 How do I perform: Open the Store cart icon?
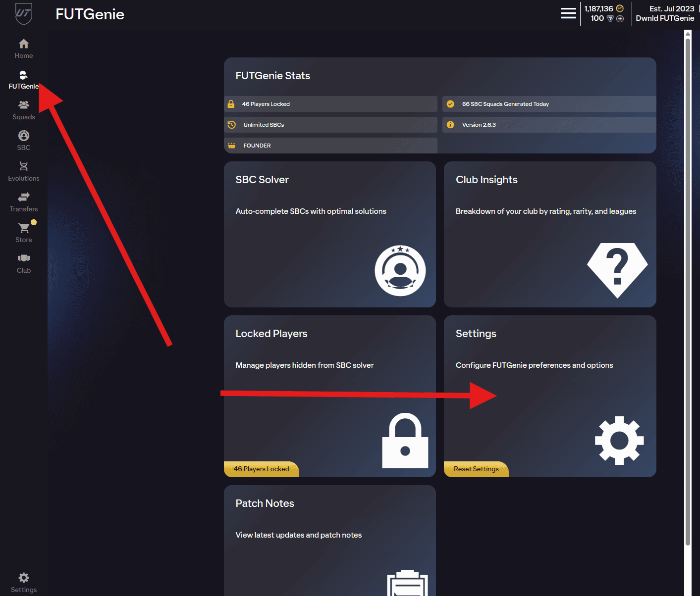(x=24, y=228)
